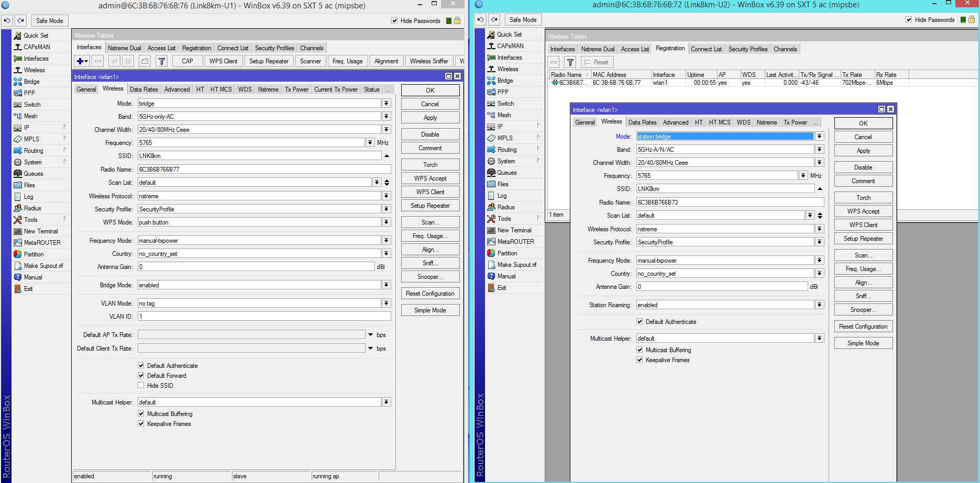The width and height of the screenshot is (980, 483).
Task: Open Security Profile dropdown in Link8km-U2 wlan1
Action: (x=820, y=242)
